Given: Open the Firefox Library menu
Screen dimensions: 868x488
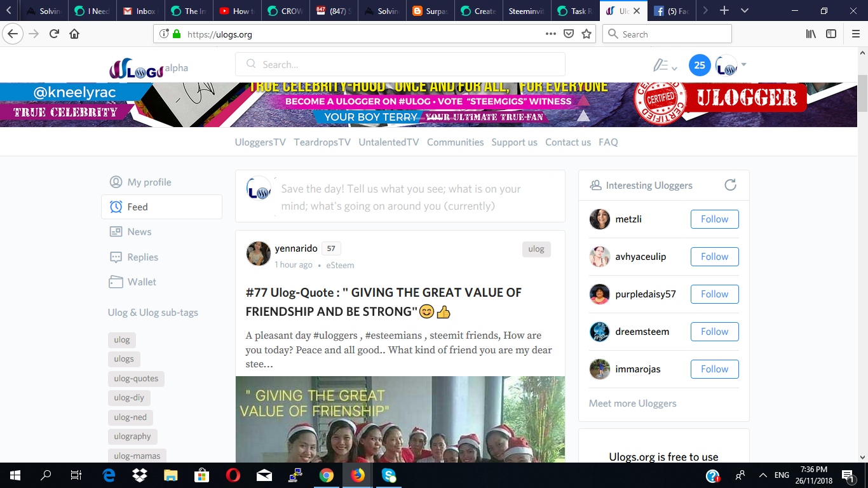Looking at the screenshot, I should pyautogui.click(x=811, y=34).
